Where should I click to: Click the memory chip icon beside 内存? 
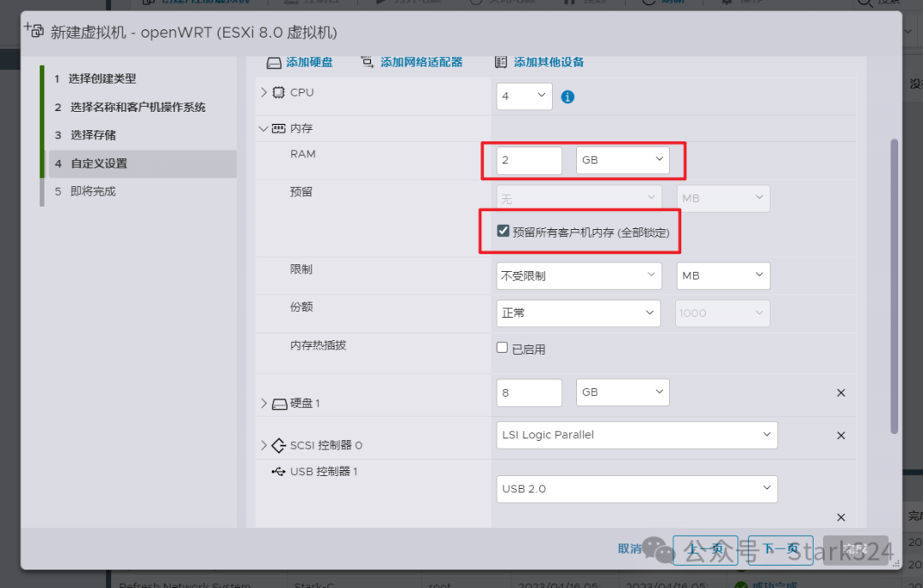(x=278, y=127)
